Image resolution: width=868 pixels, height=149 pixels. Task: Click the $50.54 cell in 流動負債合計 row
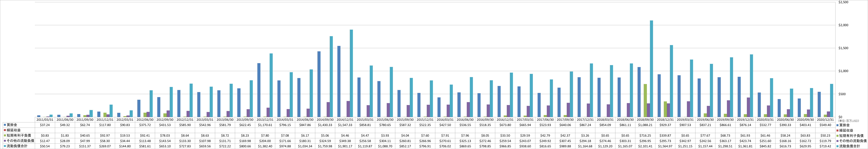[x=45, y=146]
